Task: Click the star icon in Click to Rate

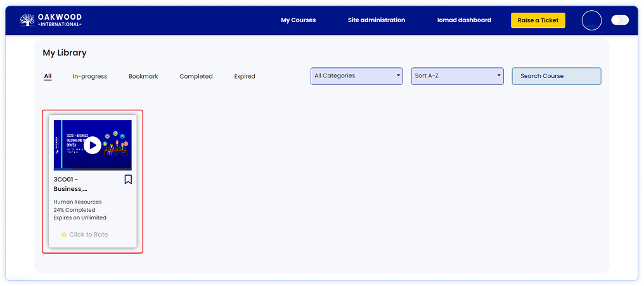Action: 64,235
